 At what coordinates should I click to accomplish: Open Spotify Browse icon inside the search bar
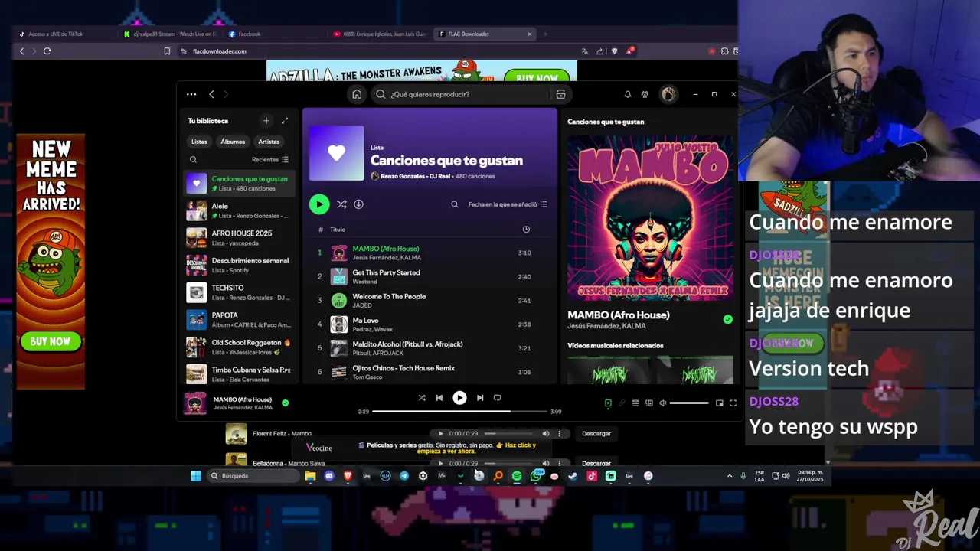tap(560, 94)
